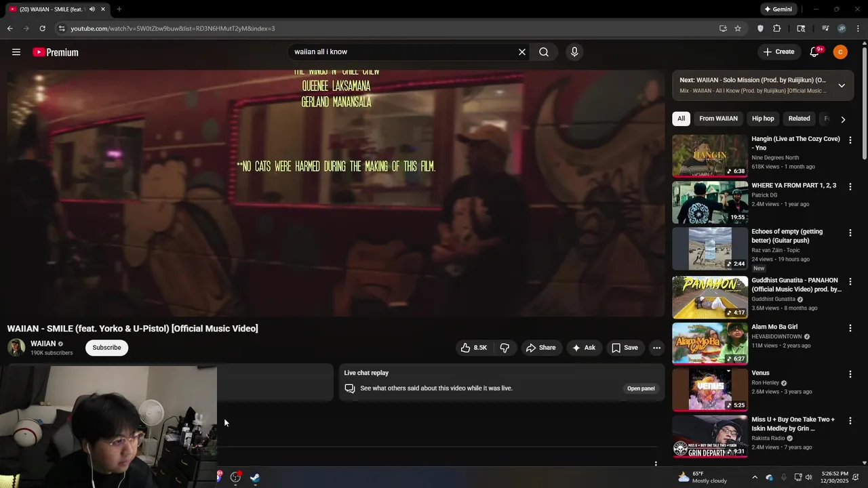Open options for WHERE YA FROM video
Viewport: 868px width, 488px height.
point(850,186)
